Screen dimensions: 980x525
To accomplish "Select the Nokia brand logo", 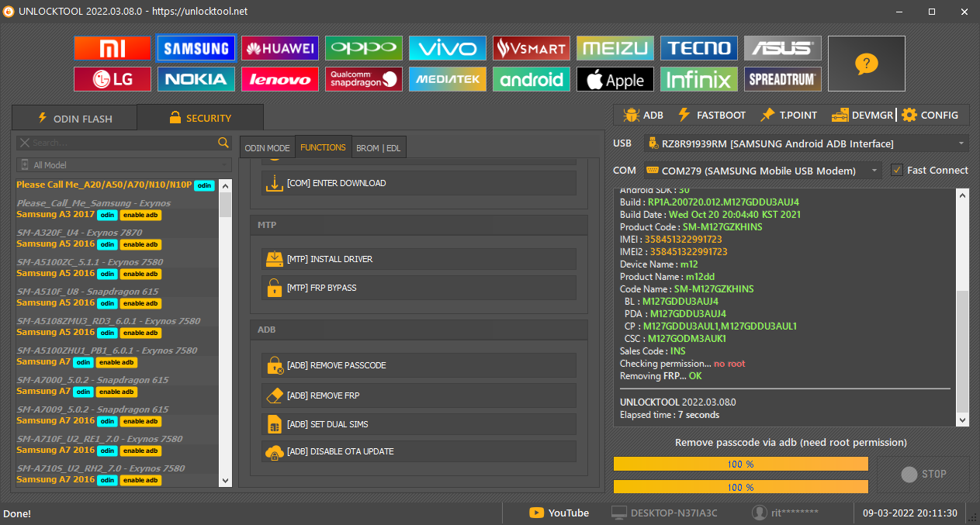I will click(x=196, y=79).
